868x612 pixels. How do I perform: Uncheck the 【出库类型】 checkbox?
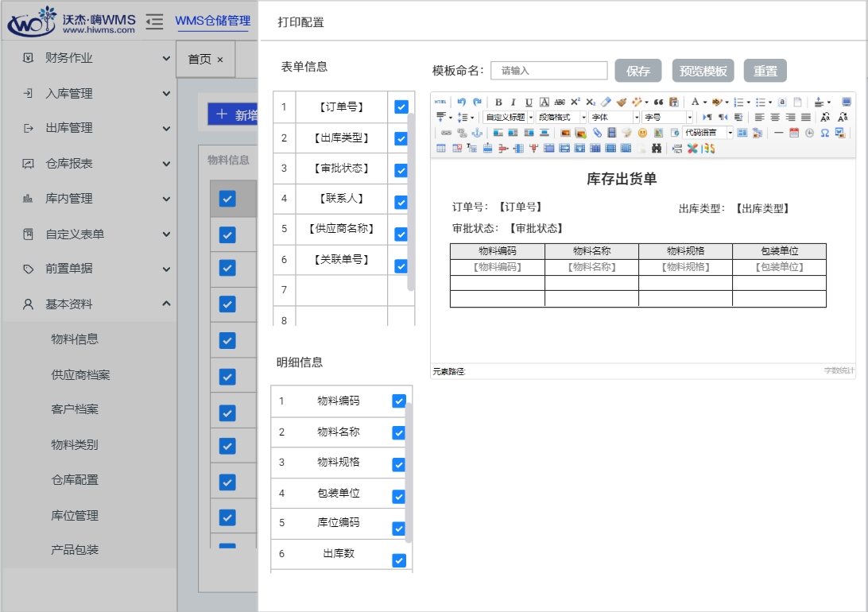pyautogui.click(x=401, y=138)
